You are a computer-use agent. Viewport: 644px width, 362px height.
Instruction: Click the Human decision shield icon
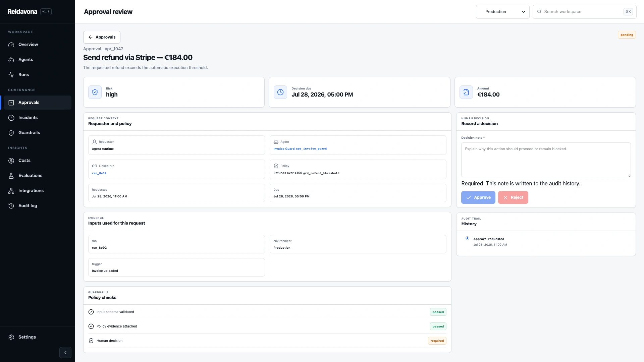pos(91,341)
